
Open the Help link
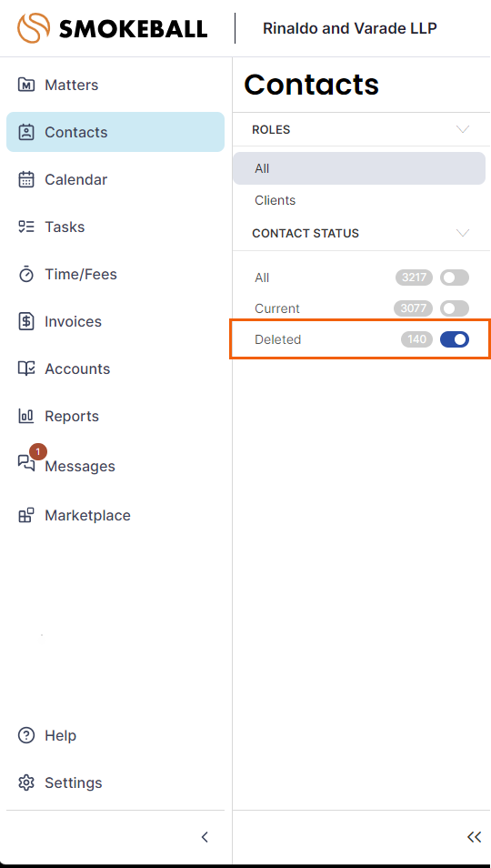click(x=60, y=736)
